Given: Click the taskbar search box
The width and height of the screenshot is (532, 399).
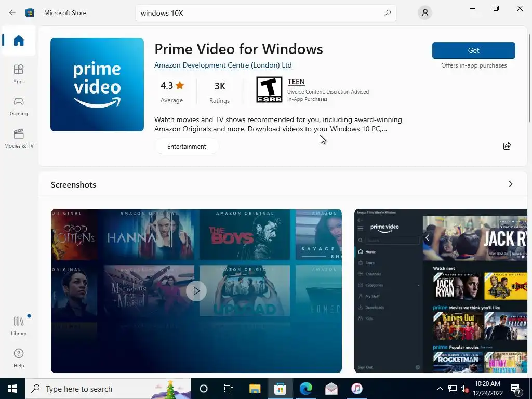Looking at the screenshot, I should [x=108, y=389].
